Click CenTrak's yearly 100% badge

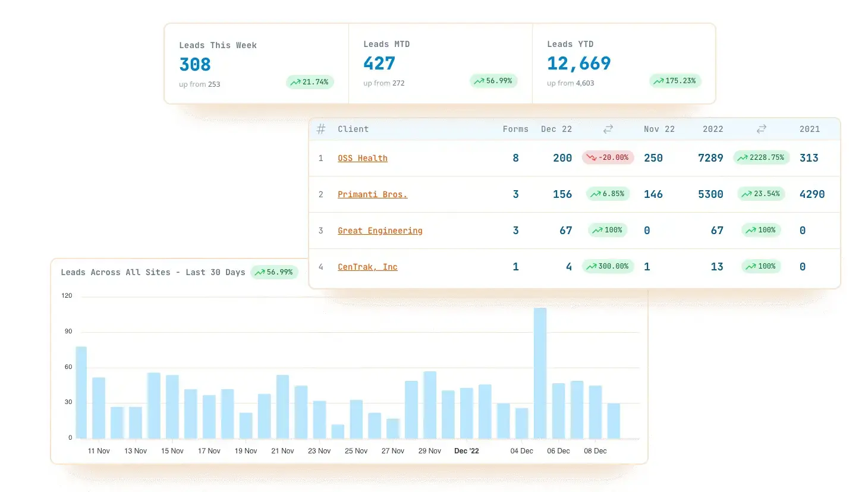[x=761, y=266]
